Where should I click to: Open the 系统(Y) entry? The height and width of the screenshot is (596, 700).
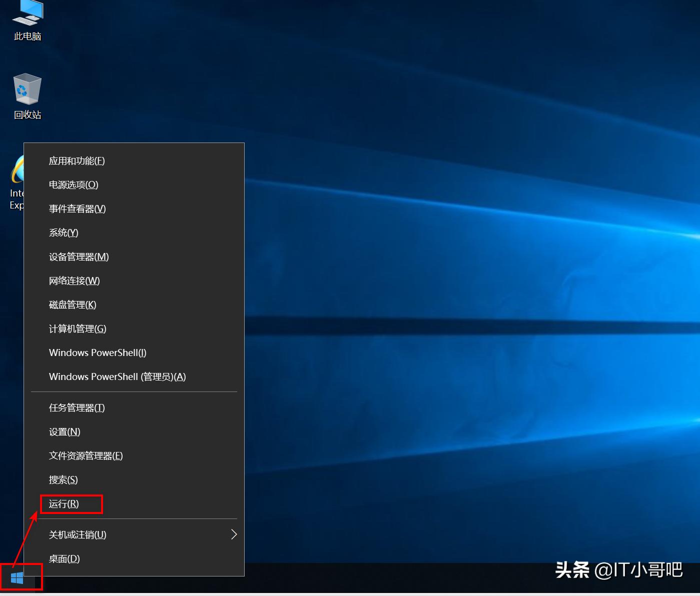coord(64,232)
